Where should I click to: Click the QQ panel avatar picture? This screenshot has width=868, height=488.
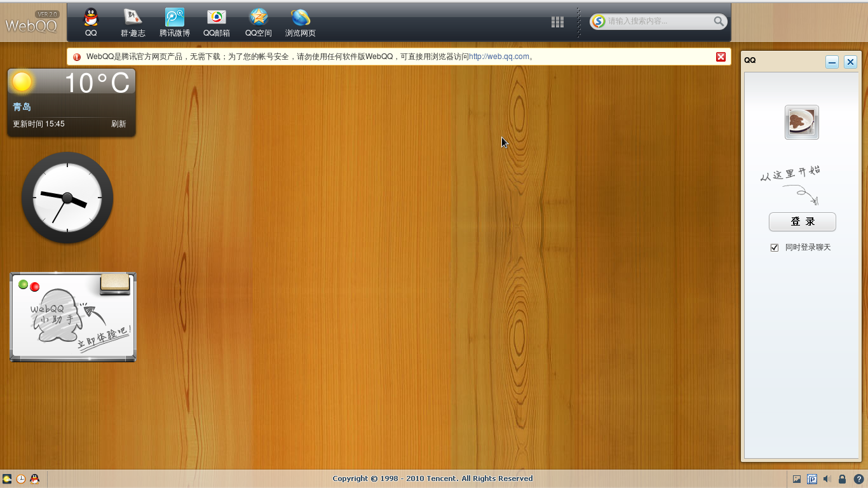click(x=802, y=122)
